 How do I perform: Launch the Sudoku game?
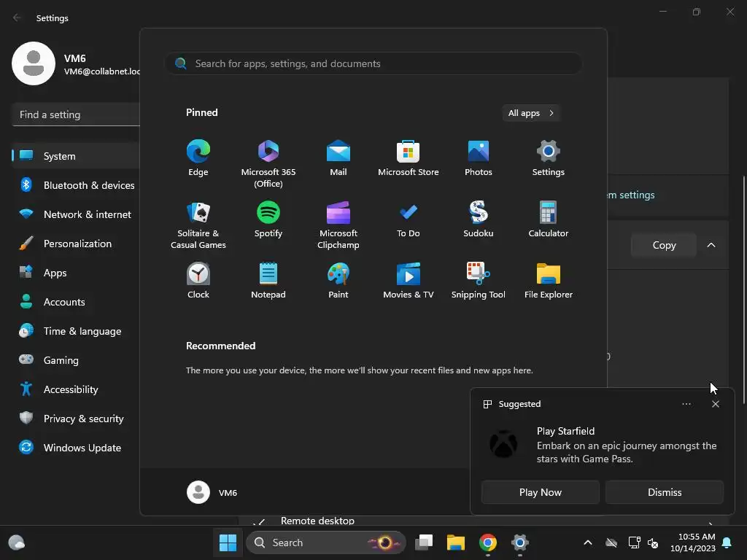click(479, 219)
